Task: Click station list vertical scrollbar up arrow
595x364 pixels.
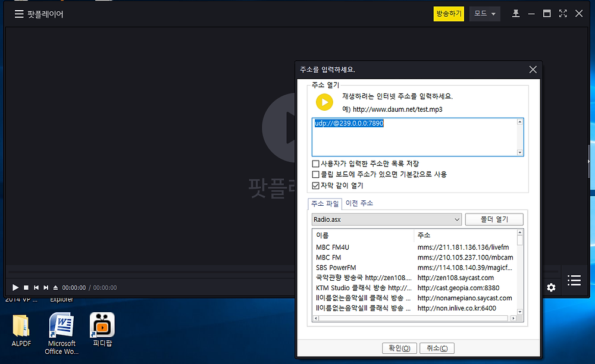Action: click(x=520, y=232)
